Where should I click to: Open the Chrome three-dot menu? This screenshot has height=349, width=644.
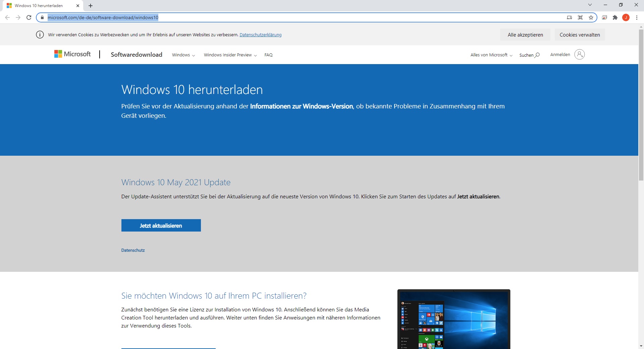[x=637, y=17]
